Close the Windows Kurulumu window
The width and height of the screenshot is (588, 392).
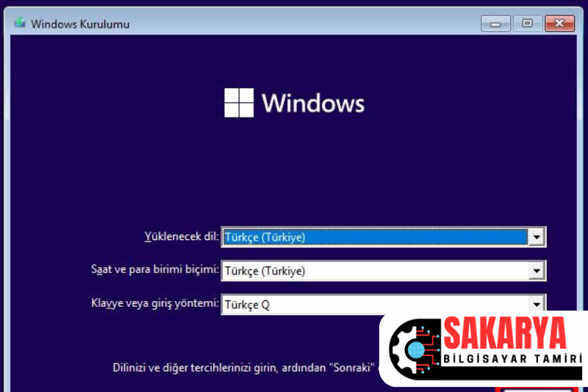(559, 23)
